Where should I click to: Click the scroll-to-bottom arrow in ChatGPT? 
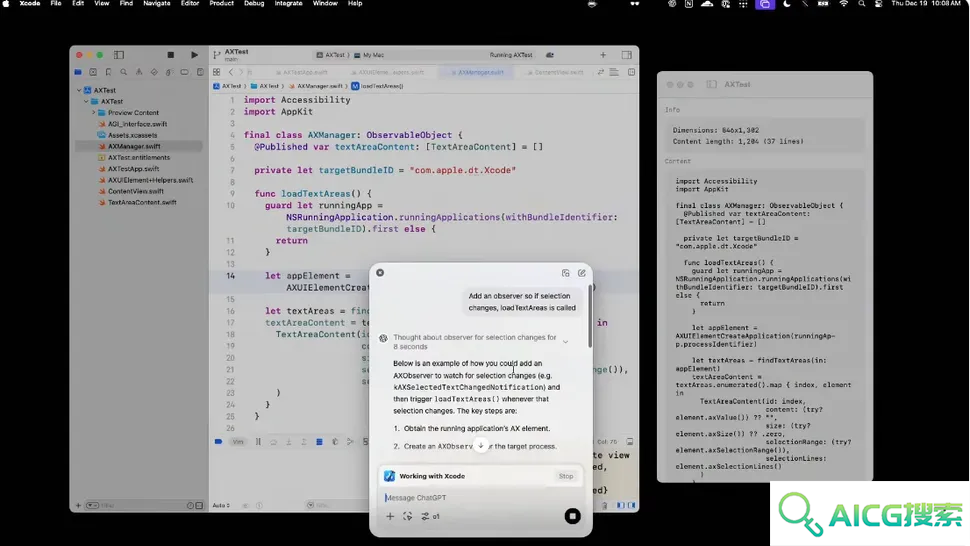coord(481,445)
